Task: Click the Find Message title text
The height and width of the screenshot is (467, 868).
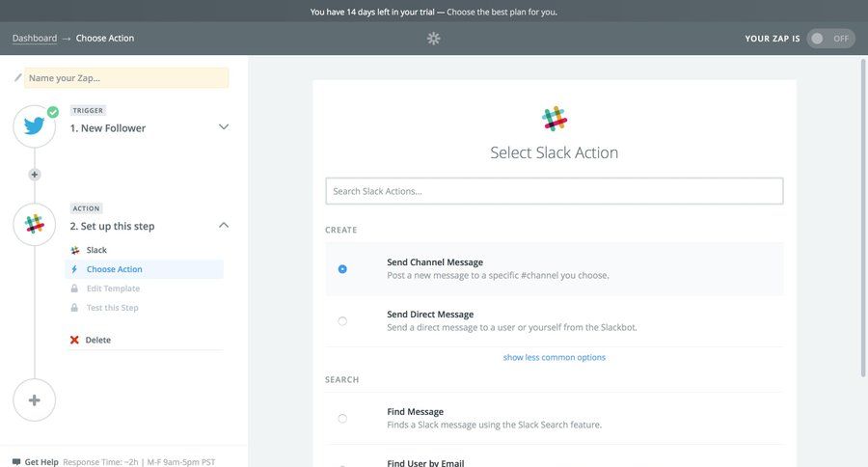Action: (415, 412)
